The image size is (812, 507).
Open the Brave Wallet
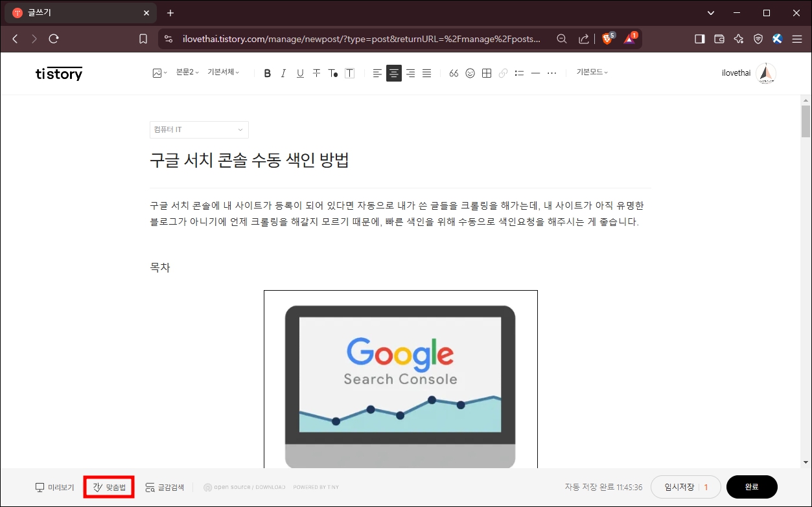(719, 39)
